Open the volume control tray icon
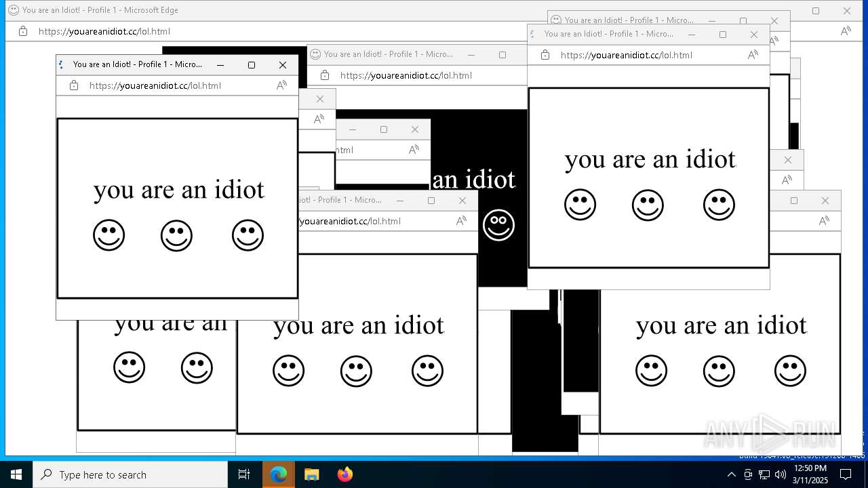 click(x=781, y=474)
